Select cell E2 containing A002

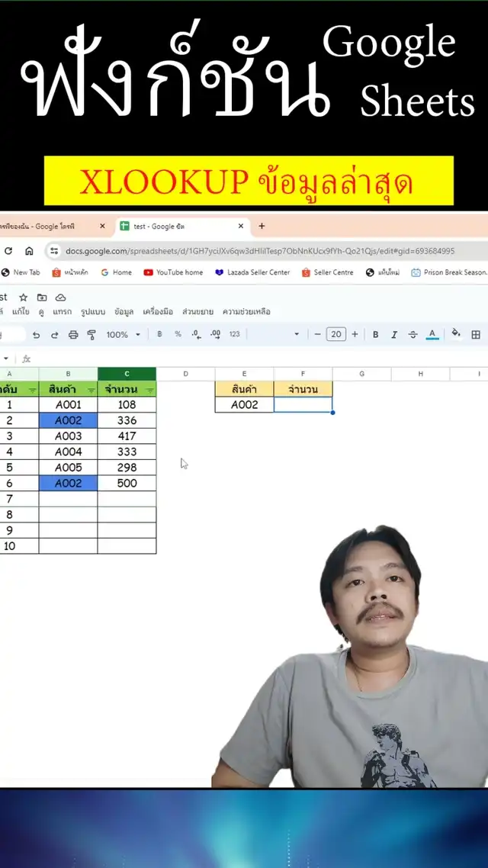(244, 405)
